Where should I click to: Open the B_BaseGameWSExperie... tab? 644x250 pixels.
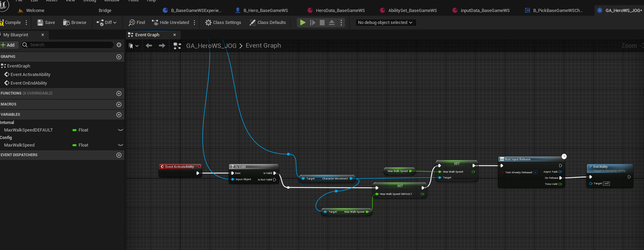tap(192, 10)
